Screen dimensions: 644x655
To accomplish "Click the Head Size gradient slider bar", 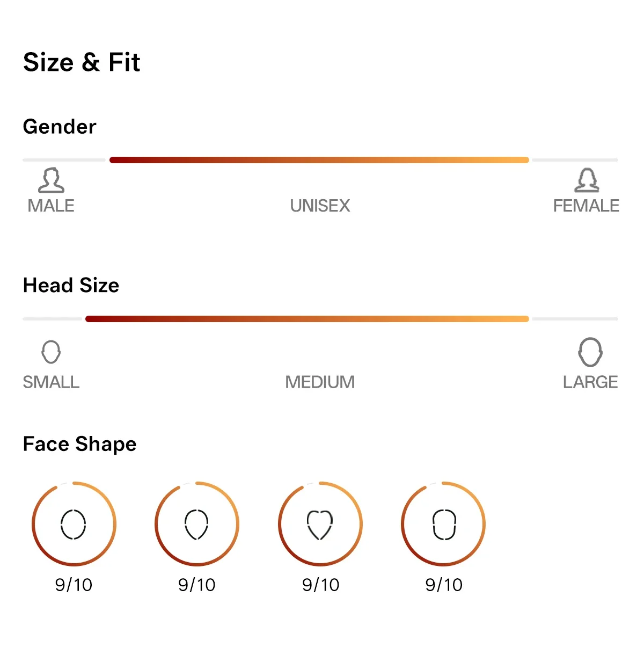I will point(307,319).
